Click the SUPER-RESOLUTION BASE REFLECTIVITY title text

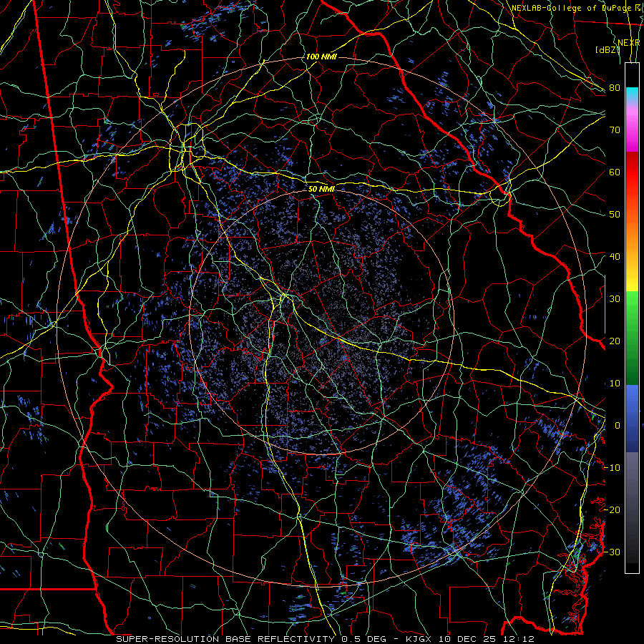click(x=225, y=639)
